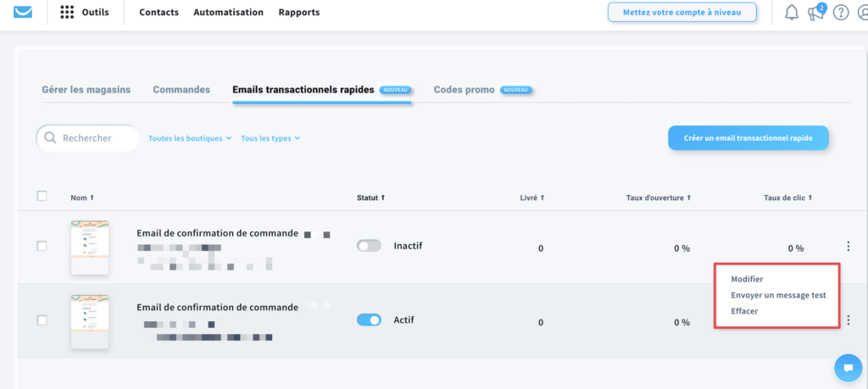Image resolution: width=868 pixels, height=389 pixels.
Task: Check the first email row checkbox
Action: click(42, 247)
